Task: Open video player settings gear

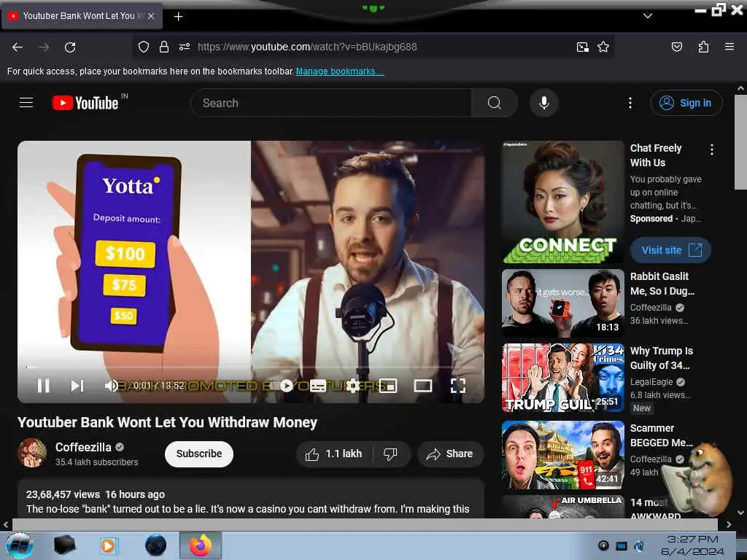Action: (x=352, y=386)
